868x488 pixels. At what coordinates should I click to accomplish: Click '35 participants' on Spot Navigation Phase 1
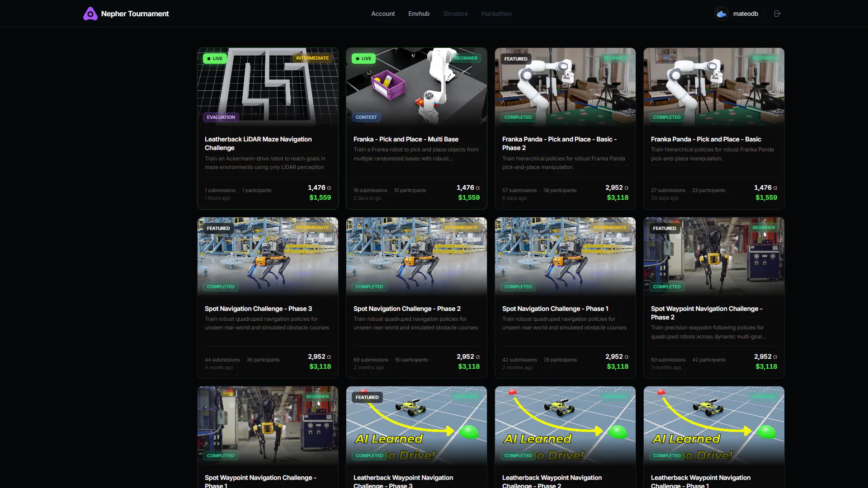click(560, 360)
